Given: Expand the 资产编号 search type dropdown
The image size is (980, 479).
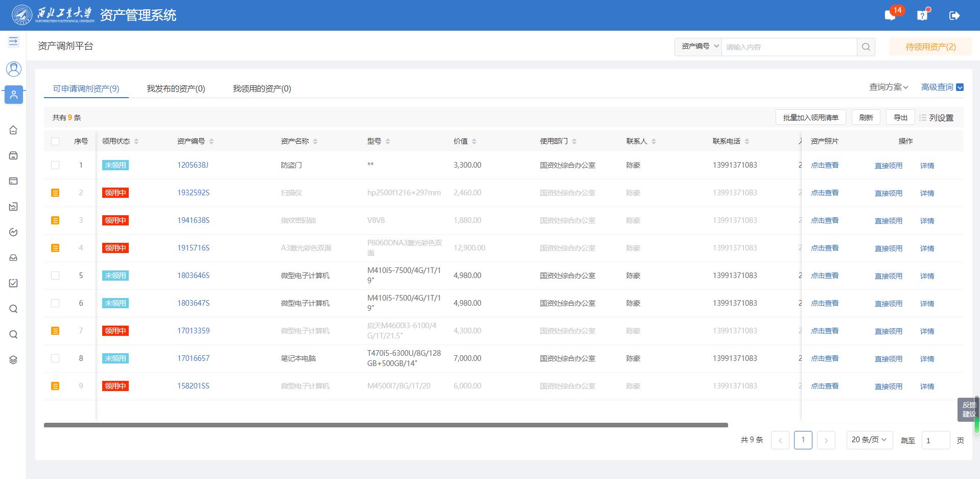Looking at the screenshot, I should coord(698,47).
